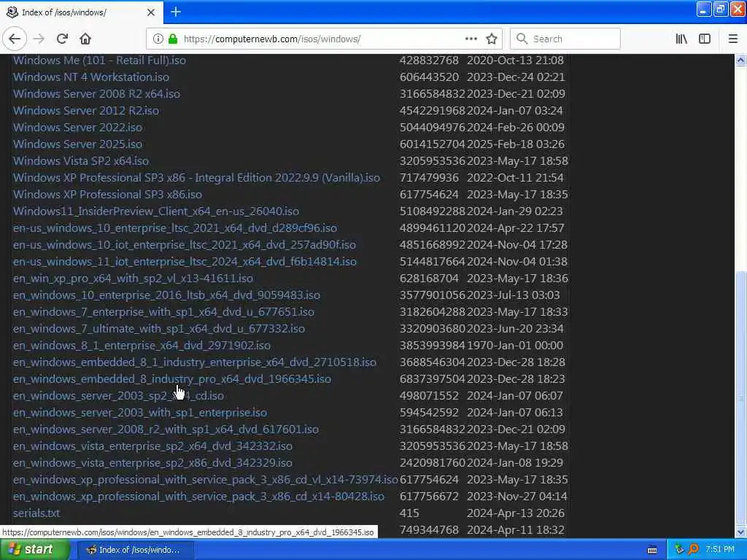Download Windows Server 2025.iso
The height and width of the screenshot is (560, 747).
[x=77, y=144]
